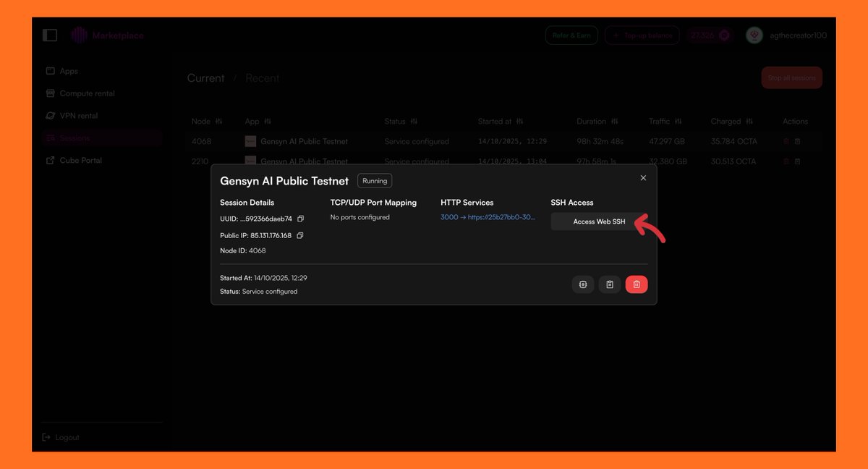Click the gem icon next to the balance
Image resolution: width=868 pixels, height=469 pixels.
(x=724, y=35)
